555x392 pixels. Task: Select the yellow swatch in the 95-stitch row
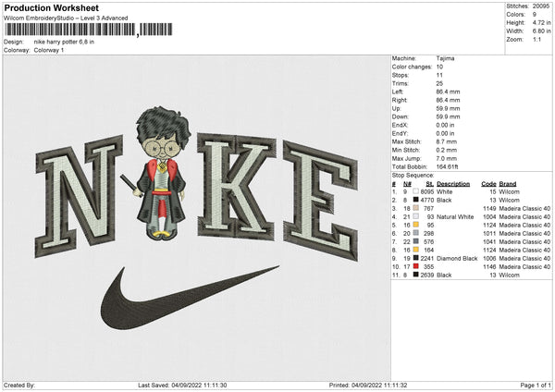(x=416, y=225)
